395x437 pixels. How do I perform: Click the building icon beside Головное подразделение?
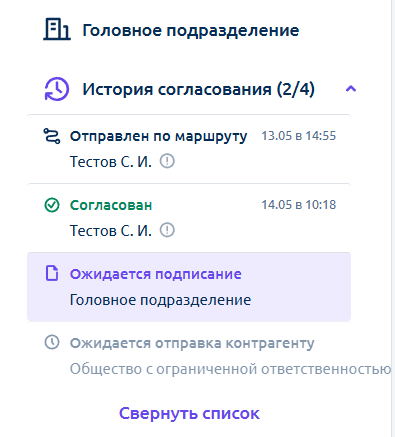57,29
